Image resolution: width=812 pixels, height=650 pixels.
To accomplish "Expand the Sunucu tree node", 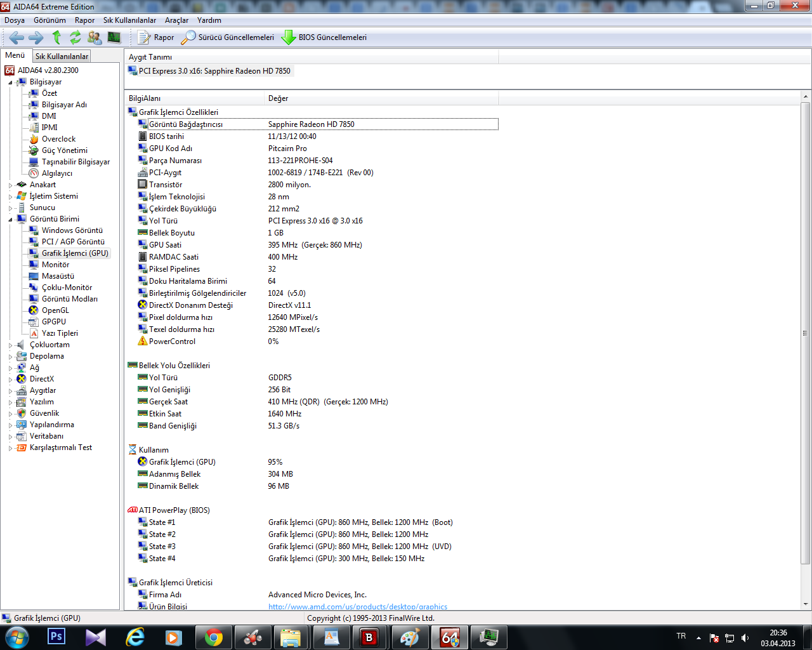I will [x=10, y=208].
